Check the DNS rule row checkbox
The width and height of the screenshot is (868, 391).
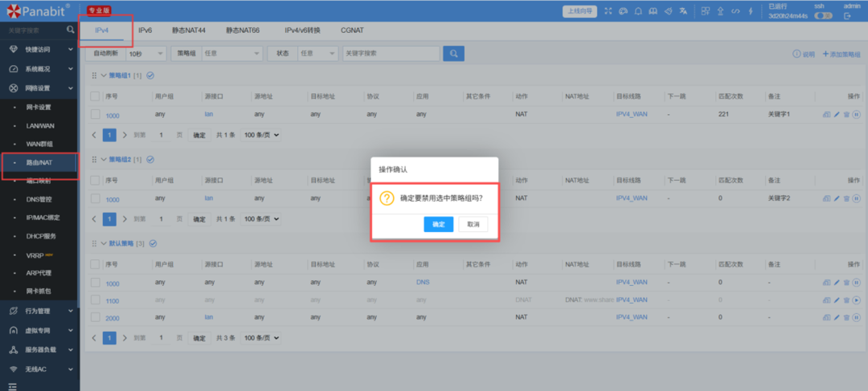pos(95,283)
